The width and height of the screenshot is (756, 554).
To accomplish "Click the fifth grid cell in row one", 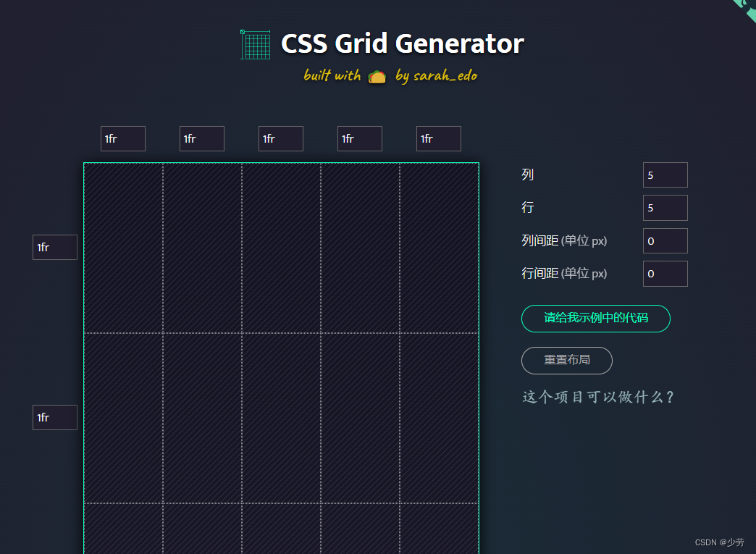I will (x=439, y=248).
